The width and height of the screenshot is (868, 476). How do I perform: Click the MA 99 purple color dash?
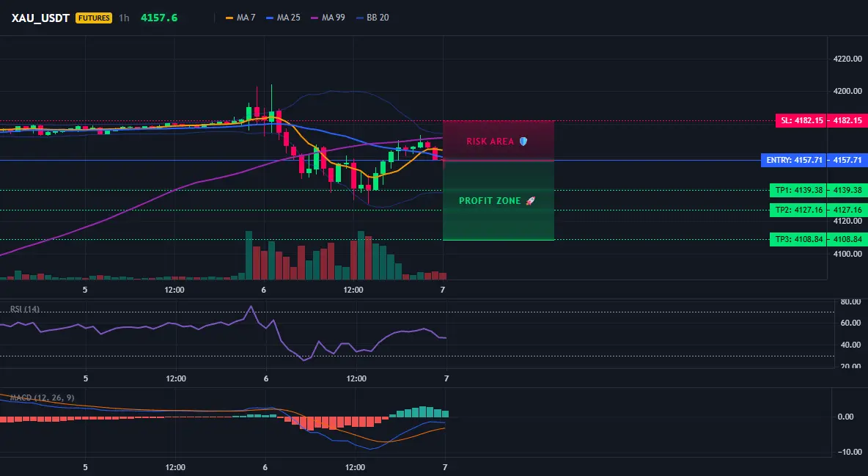[x=315, y=18]
